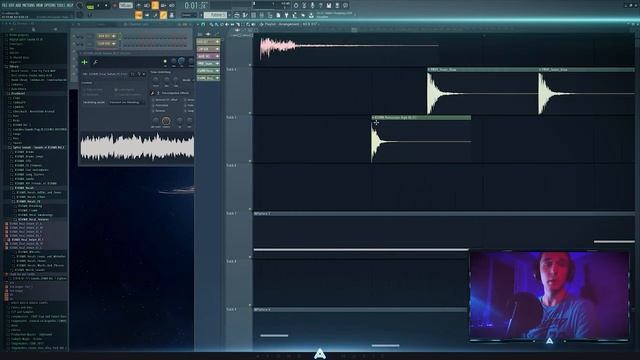This screenshot has width=640, height=360.
Task: Click the floppy-disk save icon in the top toolbar
Action: pos(329,5)
